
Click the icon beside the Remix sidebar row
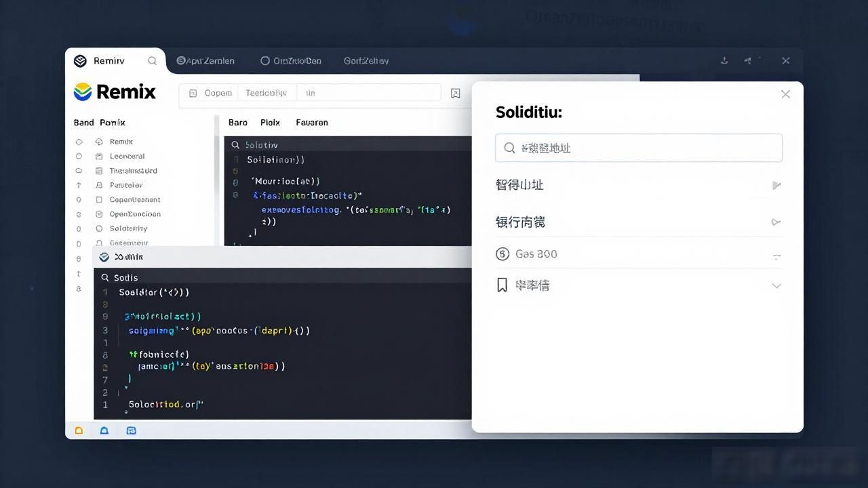[99, 142]
